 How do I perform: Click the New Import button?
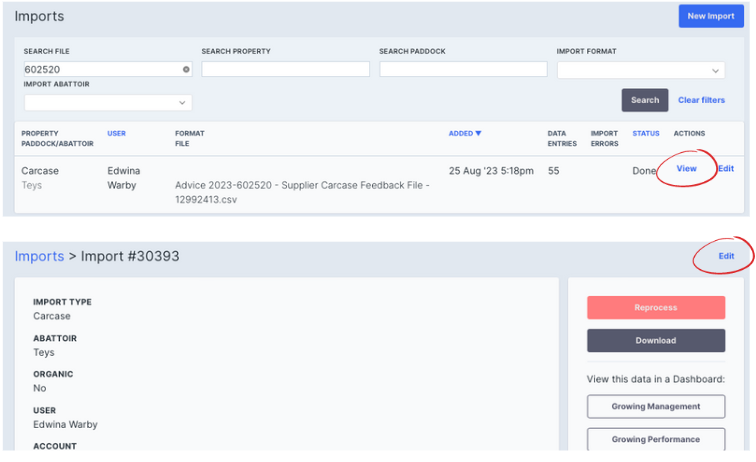click(x=711, y=16)
